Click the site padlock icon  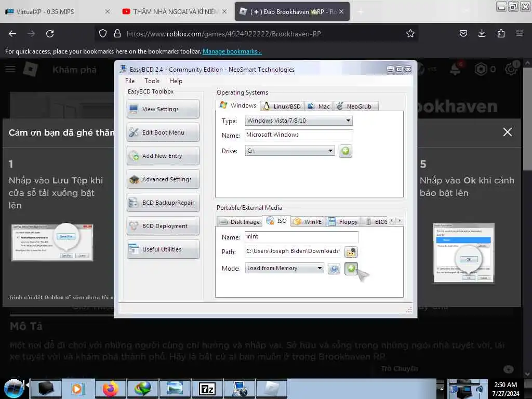[117, 33]
